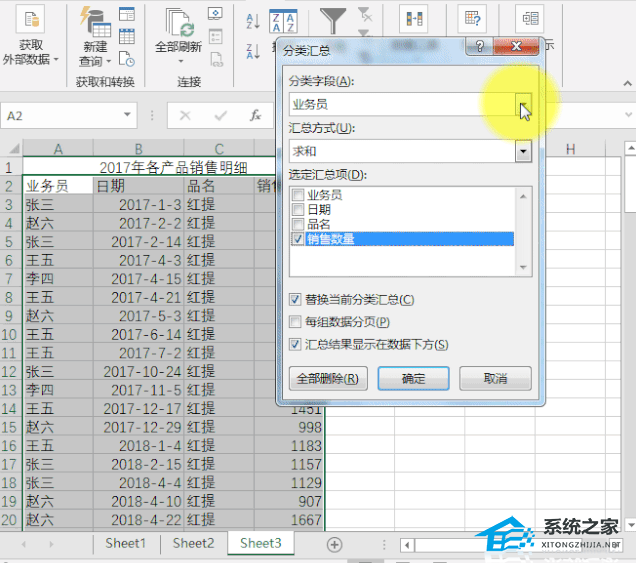Uncheck the 销售数量 checkbox
The image size is (636, 563).
[298, 239]
